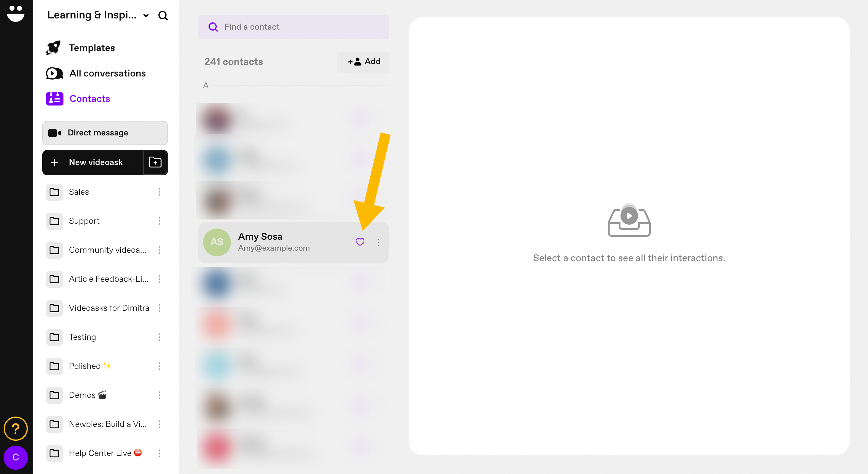Open Support folder
Screen dimensions: 868x474
[84, 221]
